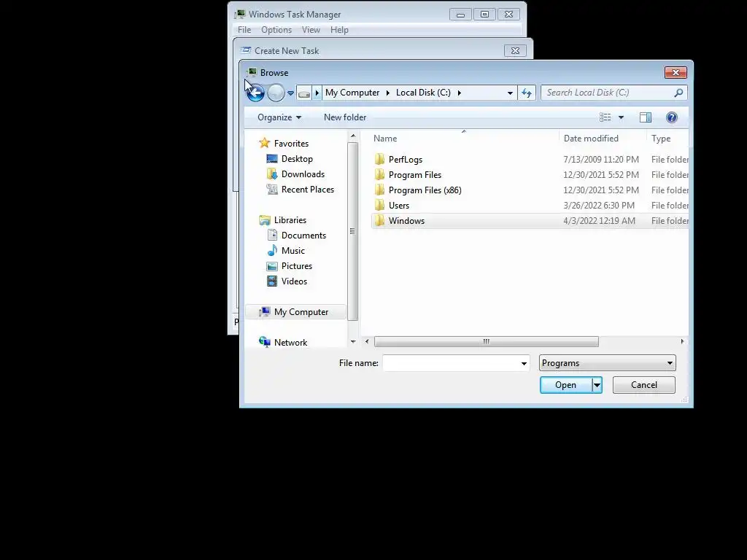Click the drive icon in address bar
Viewport: 747px width, 560px height.
304,93
